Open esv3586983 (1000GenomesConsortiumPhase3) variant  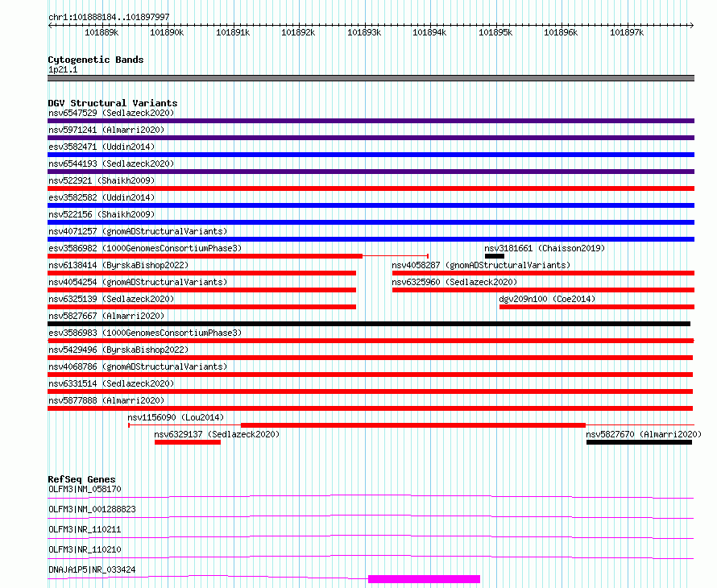[145, 333]
